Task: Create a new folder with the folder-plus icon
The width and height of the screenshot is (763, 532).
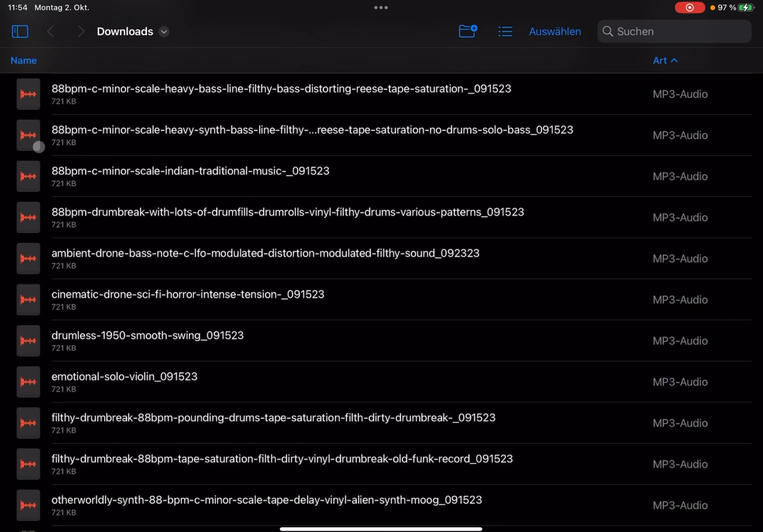Action: [467, 31]
